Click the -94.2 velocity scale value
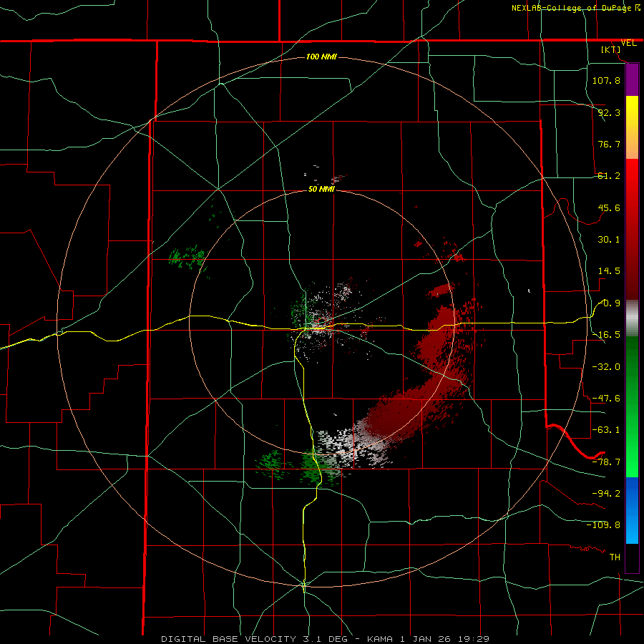644x644 pixels. (x=606, y=494)
